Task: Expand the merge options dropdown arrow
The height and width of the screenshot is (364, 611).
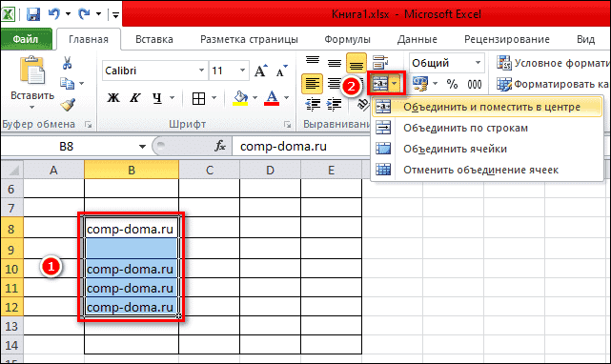Action: tap(396, 84)
